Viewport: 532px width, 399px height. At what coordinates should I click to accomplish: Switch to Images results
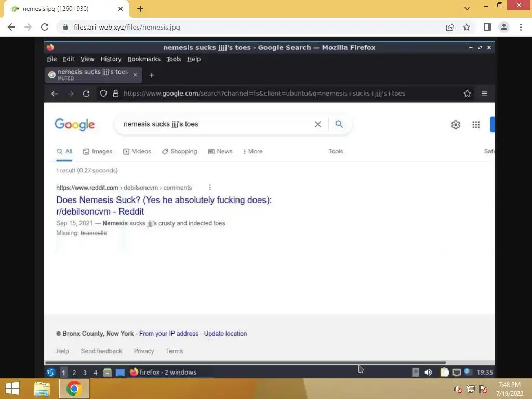(x=98, y=151)
